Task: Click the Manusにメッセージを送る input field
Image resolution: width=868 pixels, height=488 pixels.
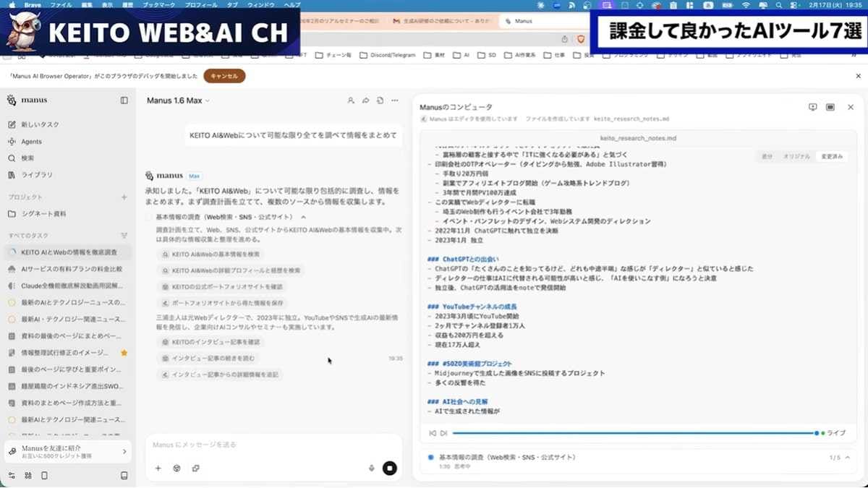Action: (239, 445)
